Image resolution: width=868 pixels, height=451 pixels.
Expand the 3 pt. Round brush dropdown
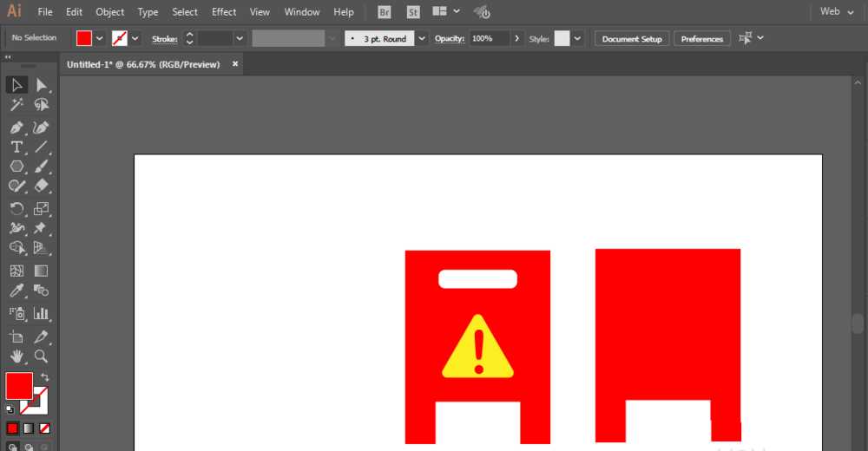(x=422, y=39)
